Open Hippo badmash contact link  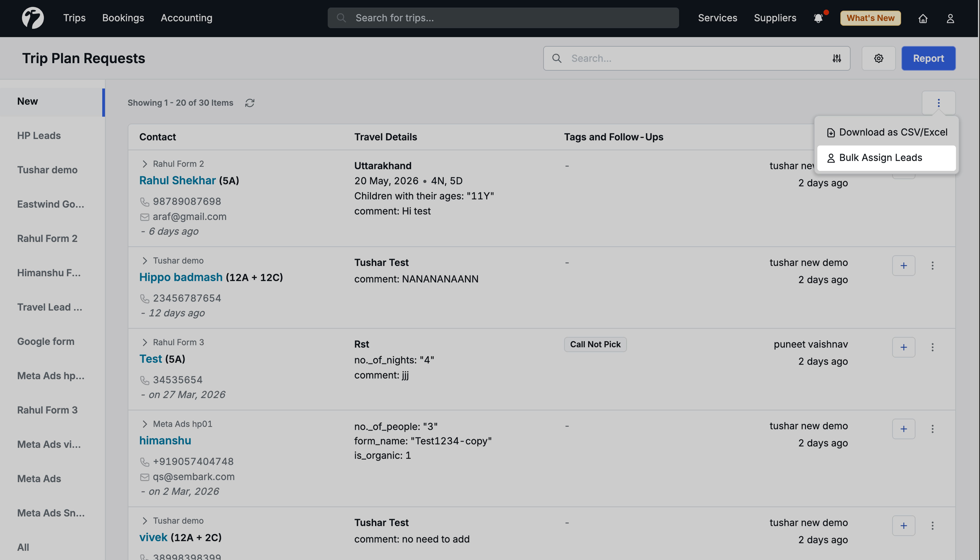tap(181, 277)
